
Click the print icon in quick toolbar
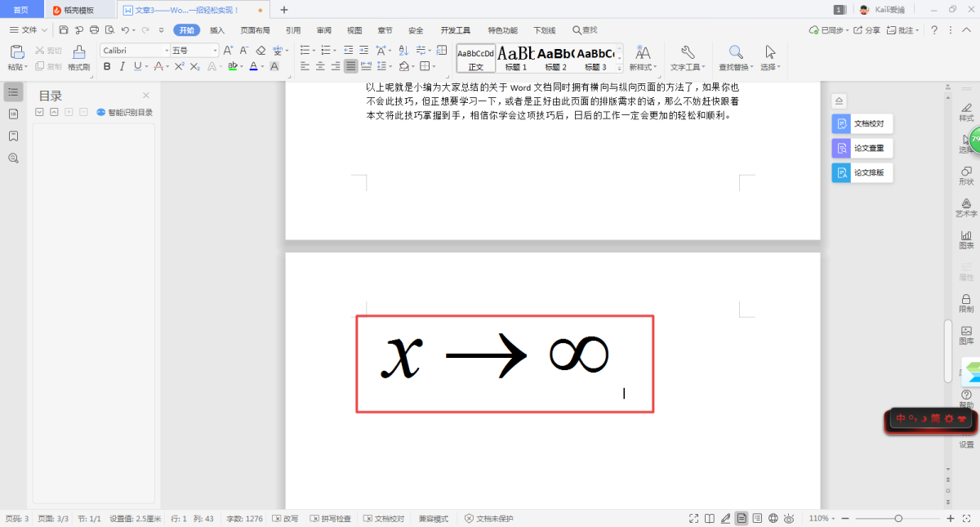pos(94,30)
